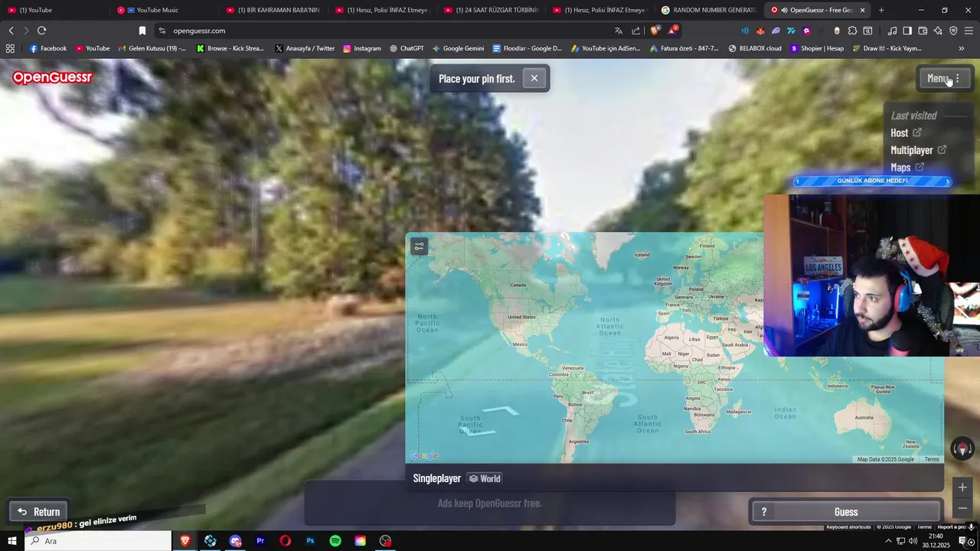Open the ChatGPT bookmark
Viewport: 980px width, 551px height.
[x=407, y=48]
